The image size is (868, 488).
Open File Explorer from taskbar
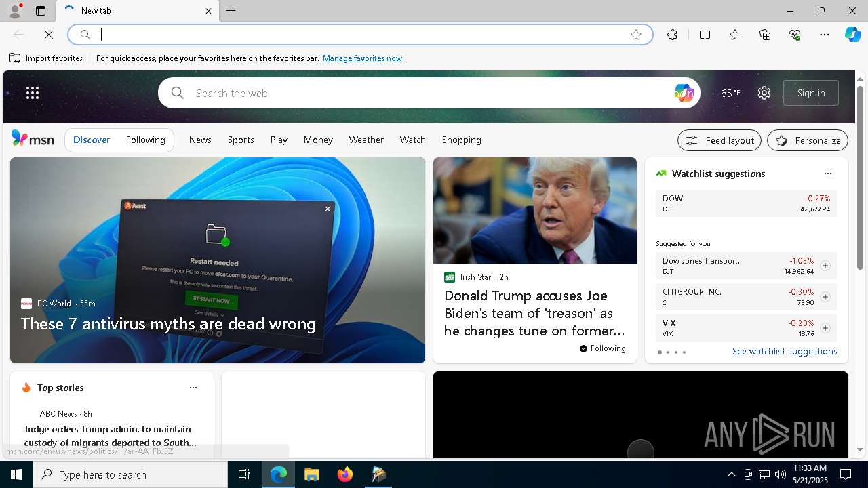(311, 474)
